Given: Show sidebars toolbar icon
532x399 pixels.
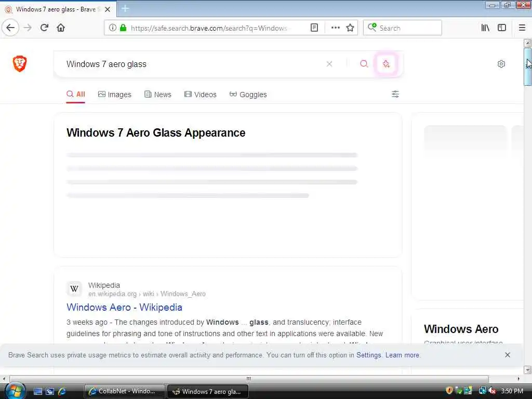Looking at the screenshot, I should pyautogui.click(x=502, y=28).
